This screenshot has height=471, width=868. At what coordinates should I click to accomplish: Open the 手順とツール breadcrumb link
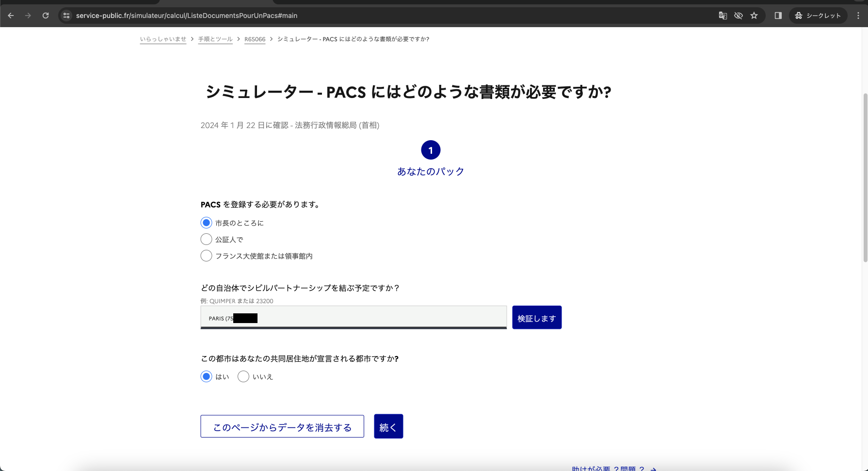215,39
